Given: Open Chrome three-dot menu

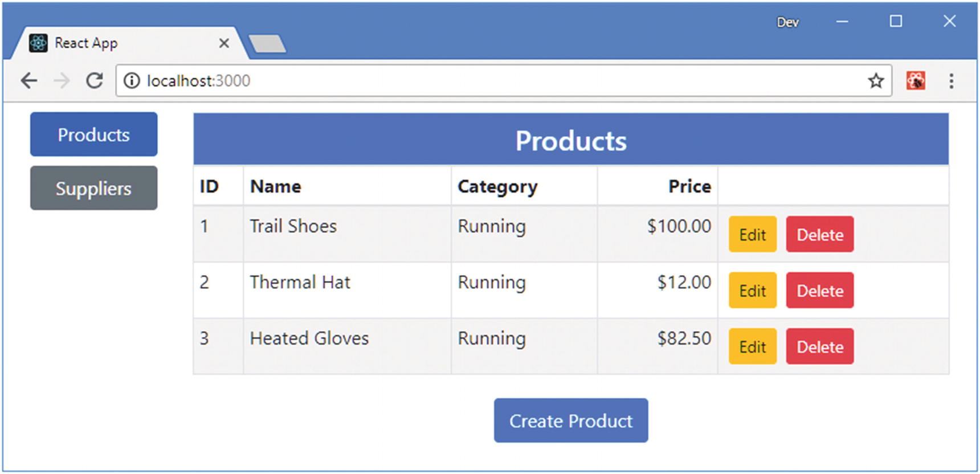Looking at the screenshot, I should [951, 81].
